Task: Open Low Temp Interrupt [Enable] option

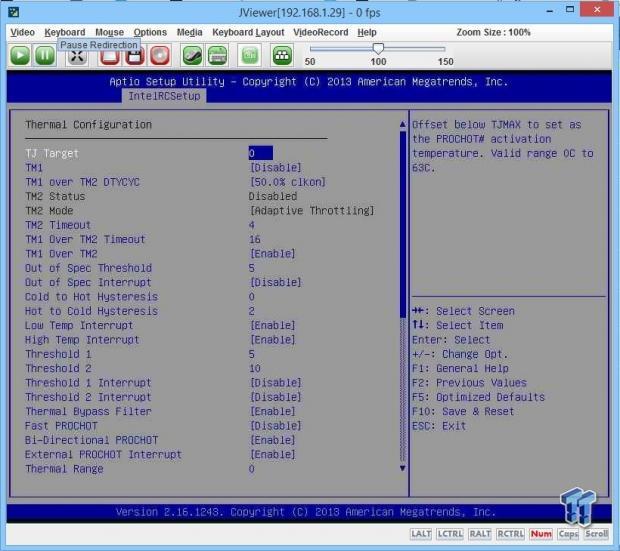Action: (x=272, y=326)
